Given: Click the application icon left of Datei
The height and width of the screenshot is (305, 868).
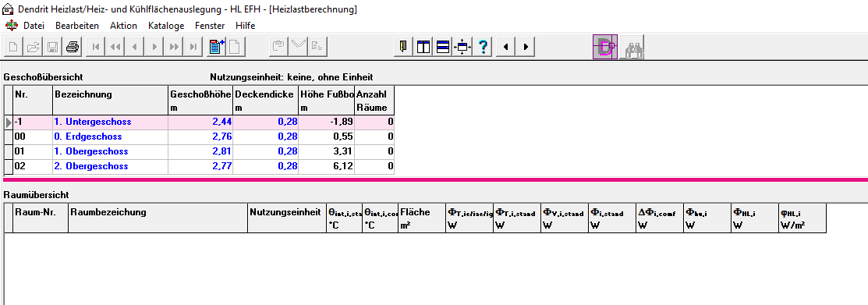Looking at the screenshot, I should 11,26.
